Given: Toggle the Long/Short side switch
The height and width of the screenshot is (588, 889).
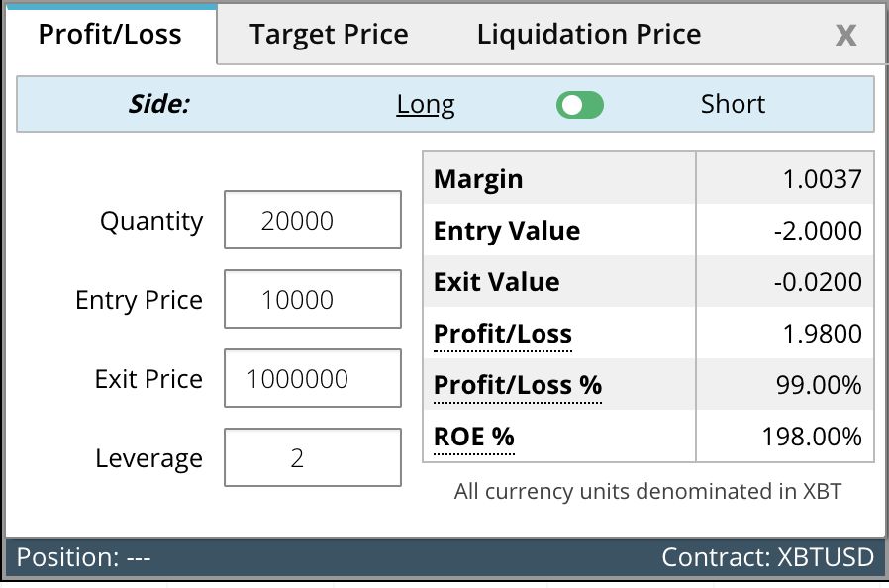Looking at the screenshot, I should coord(579,105).
